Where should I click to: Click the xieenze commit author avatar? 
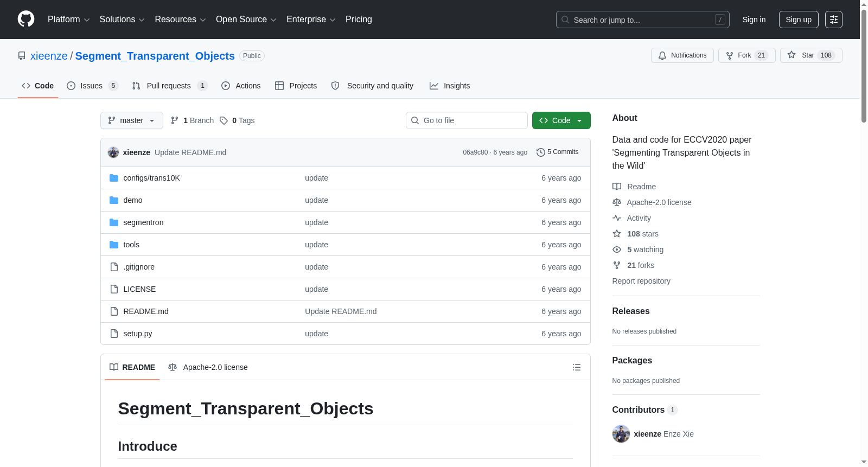pyautogui.click(x=113, y=152)
